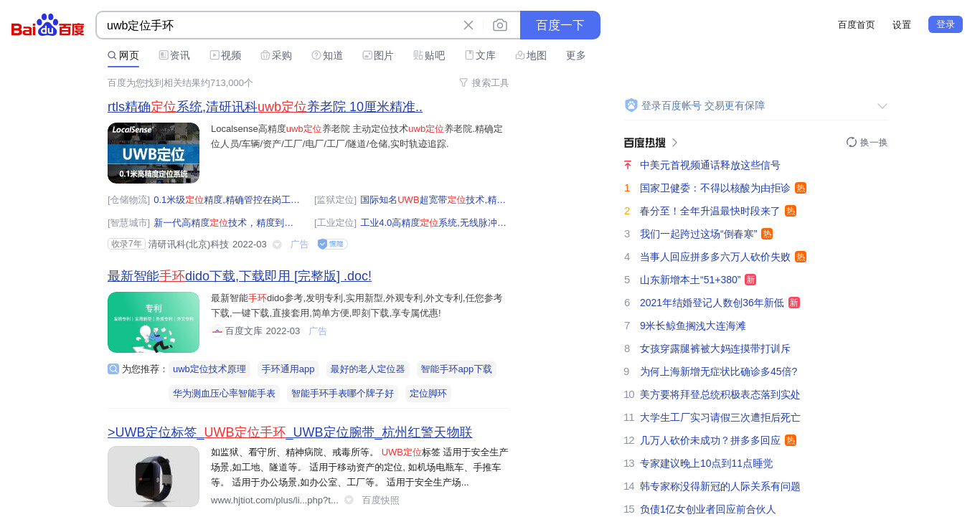Open 山东新增本土"51+380"
The image size is (980, 522).
(x=690, y=280)
